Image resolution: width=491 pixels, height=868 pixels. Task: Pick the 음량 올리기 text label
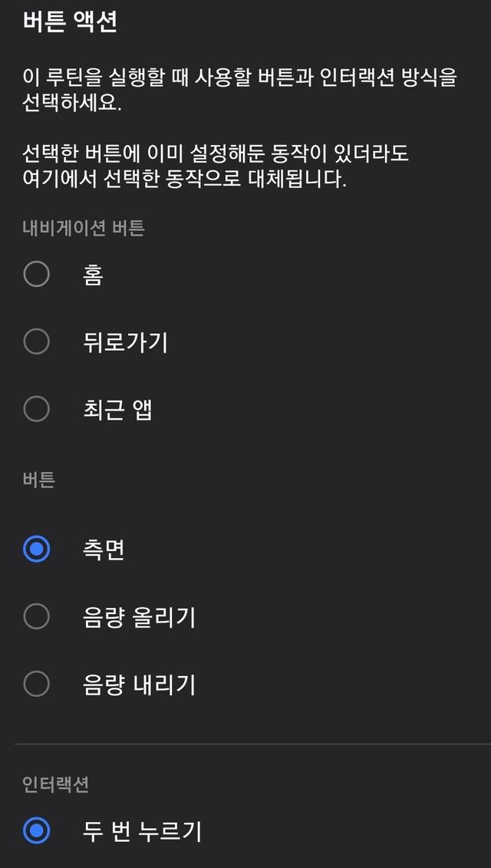click(x=139, y=617)
